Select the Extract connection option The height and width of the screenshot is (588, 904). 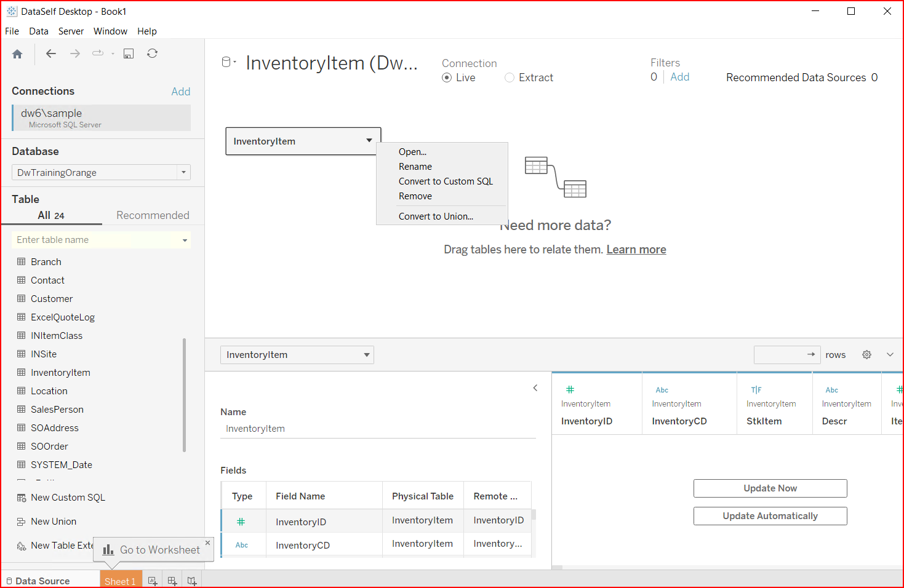point(510,78)
